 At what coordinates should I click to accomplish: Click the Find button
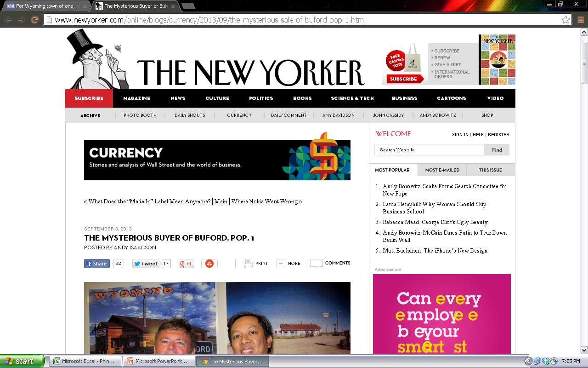coord(497,150)
